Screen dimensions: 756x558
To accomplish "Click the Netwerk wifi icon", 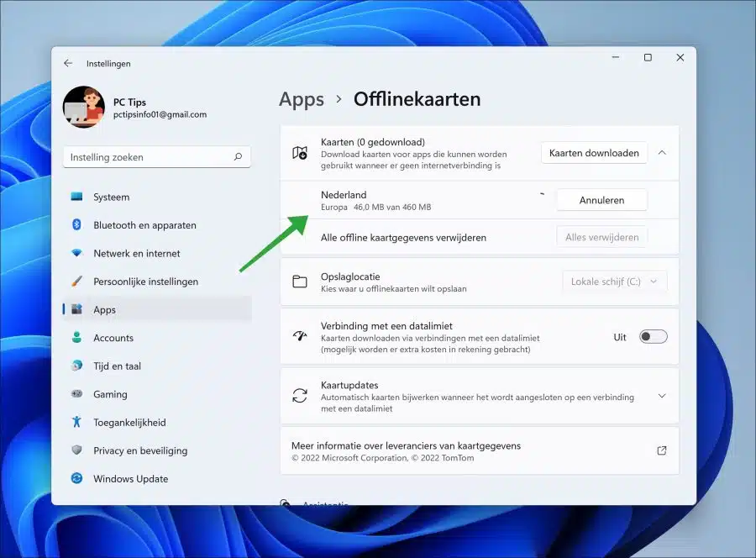I will [x=76, y=253].
